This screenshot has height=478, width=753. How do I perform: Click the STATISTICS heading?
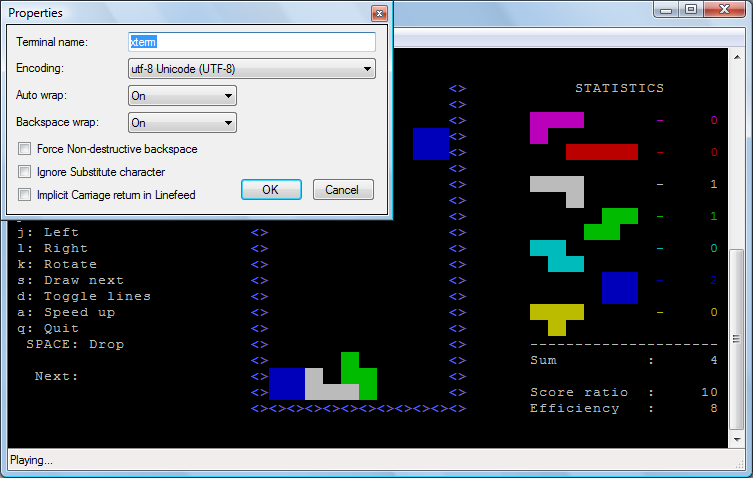[x=619, y=88]
